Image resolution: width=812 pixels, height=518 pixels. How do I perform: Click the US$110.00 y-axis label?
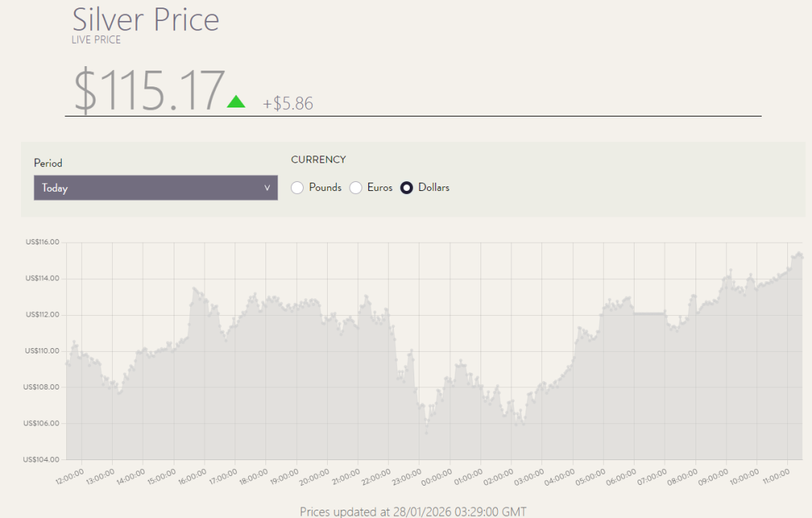tap(42, 350)
